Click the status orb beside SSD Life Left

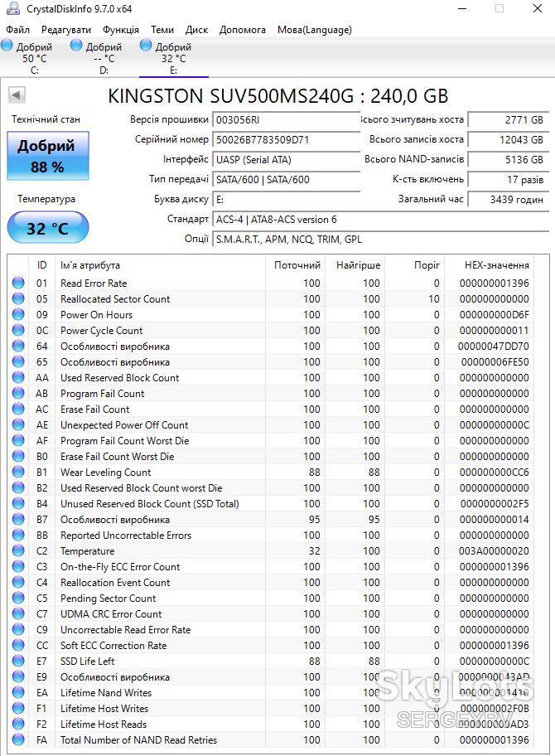click(18, 661)
